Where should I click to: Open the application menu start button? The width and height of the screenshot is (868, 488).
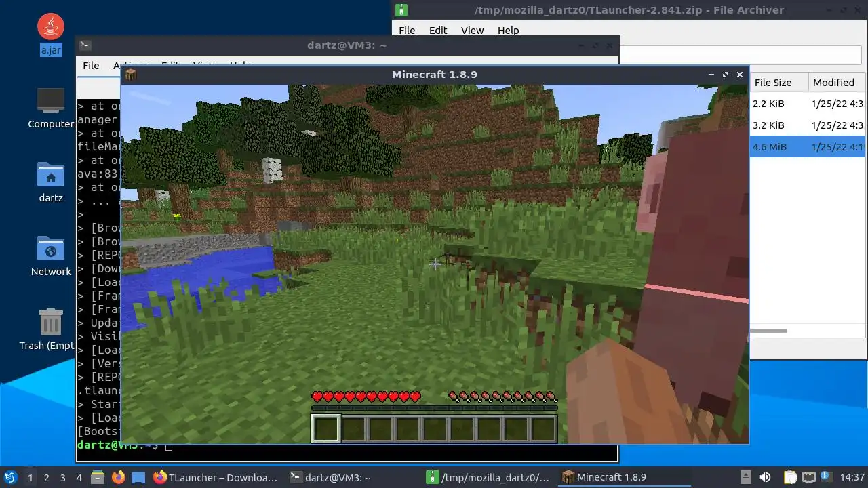point(11,477)
